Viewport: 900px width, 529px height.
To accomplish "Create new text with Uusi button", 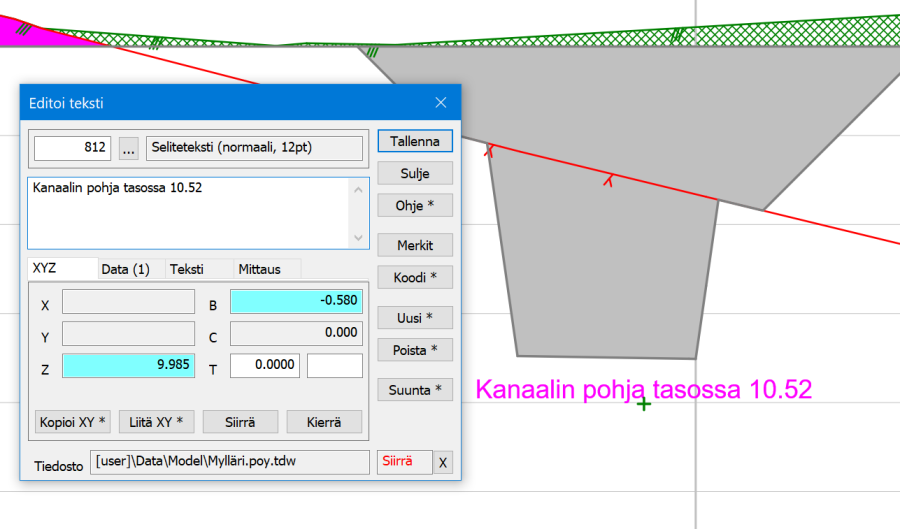I will 415,318.
